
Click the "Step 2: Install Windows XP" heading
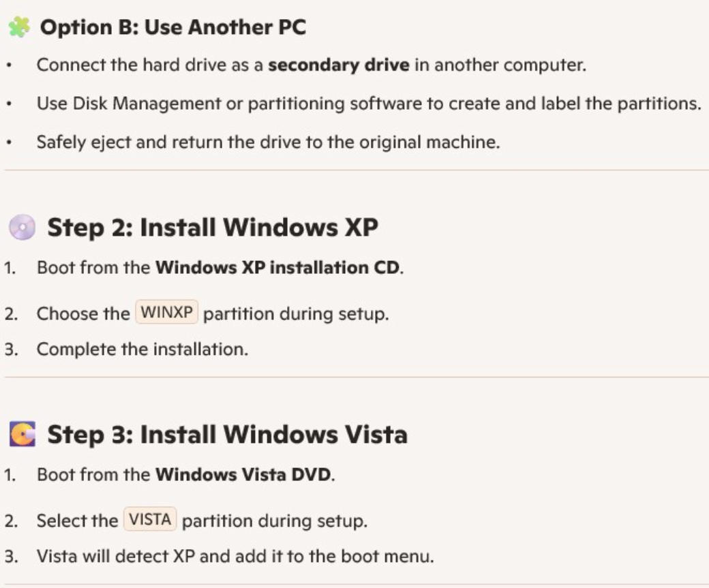pos(212,228)
